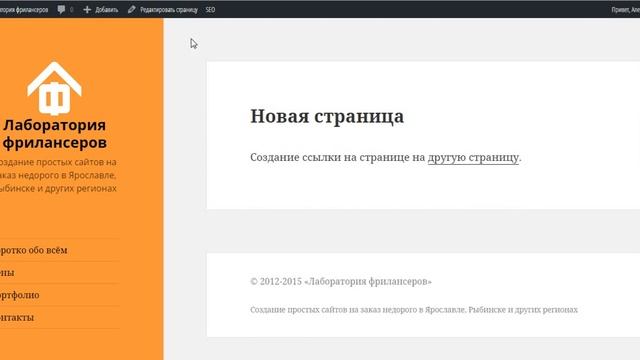Open the Портфолио sidebar menu item
This screenshot has height=360, width=640.
pyautogui.click(x=20, y=295)
